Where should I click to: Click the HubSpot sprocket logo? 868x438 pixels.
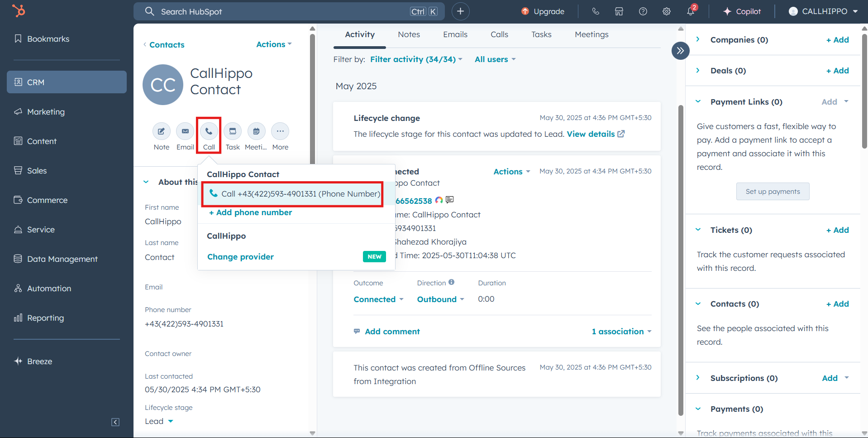click(19, 10)
